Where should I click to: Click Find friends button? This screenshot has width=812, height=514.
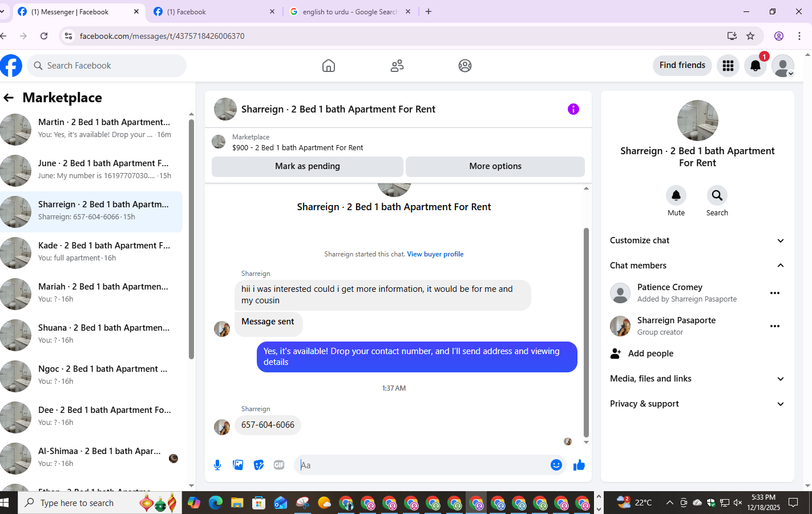coord(682,65)
